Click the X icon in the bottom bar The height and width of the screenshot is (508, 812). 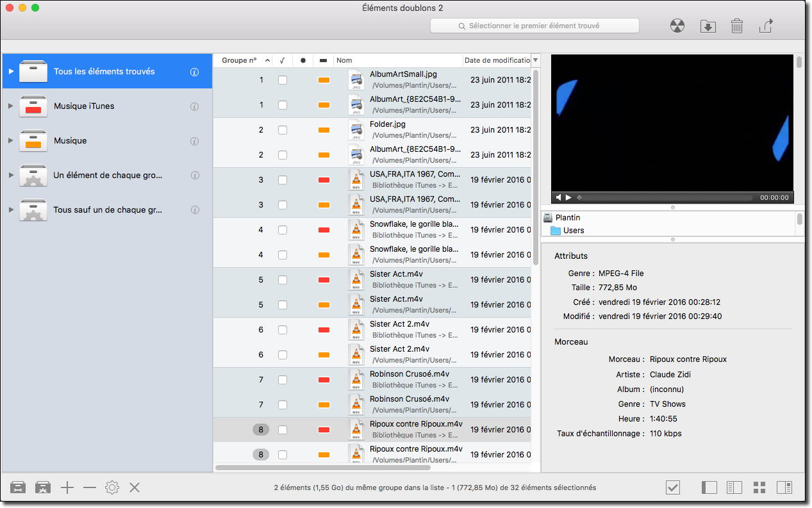[x=135, y=488]
